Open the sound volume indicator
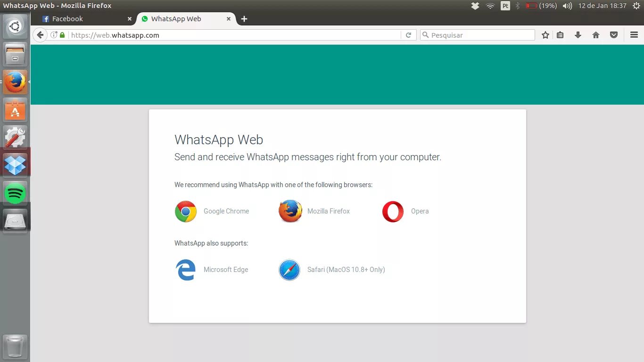 tap(568, 6)
